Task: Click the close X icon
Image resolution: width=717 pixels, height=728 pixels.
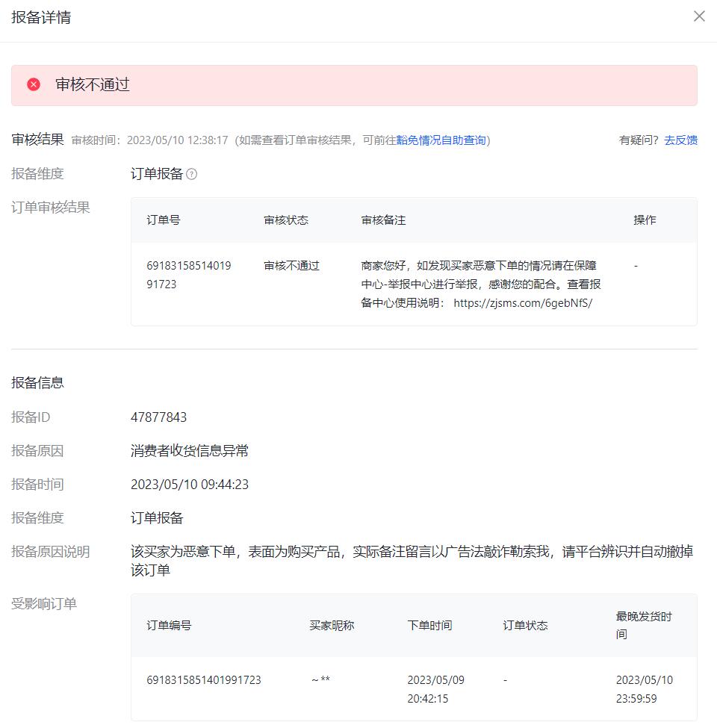Action: pos(699,16)
